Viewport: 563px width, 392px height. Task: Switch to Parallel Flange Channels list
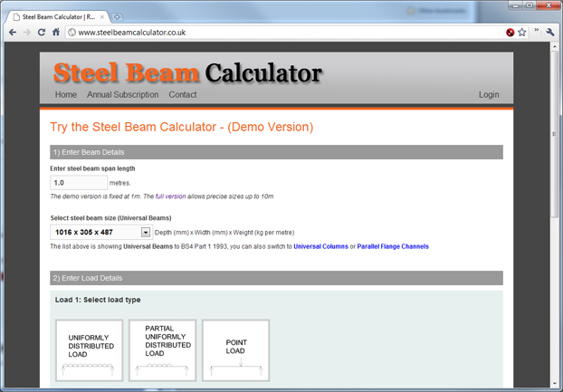[392, 246]
